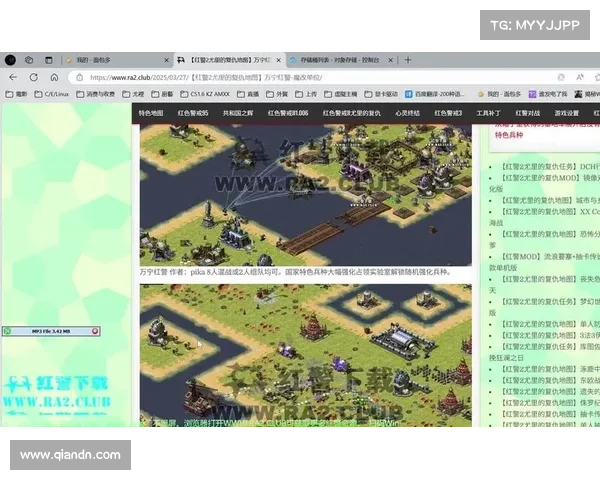Open the 显卡驱动 bookmark folder
Image resolution: width=600 pixels, height=480 pixels.
click(x=381, y=94)
